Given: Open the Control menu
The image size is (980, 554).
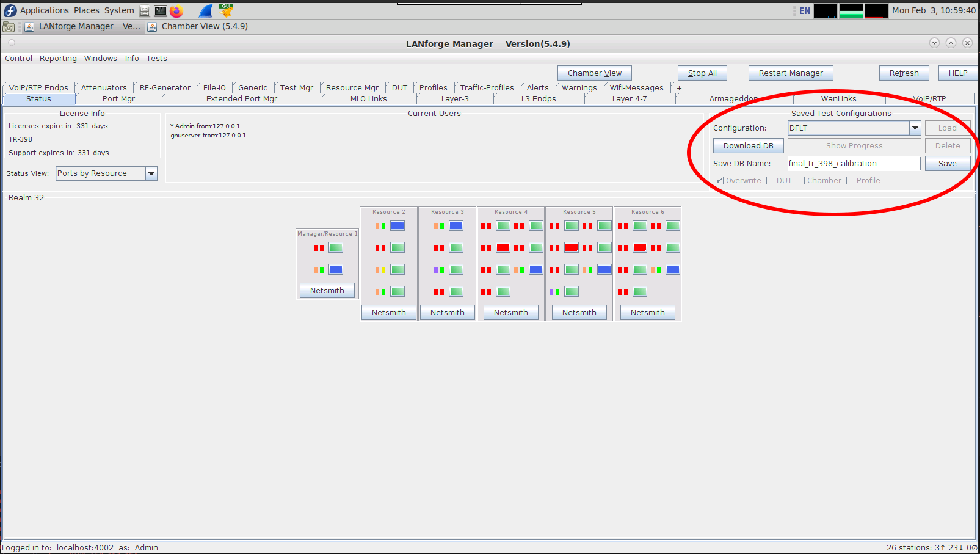Looking at the screenshot, I should coord(18,59).
